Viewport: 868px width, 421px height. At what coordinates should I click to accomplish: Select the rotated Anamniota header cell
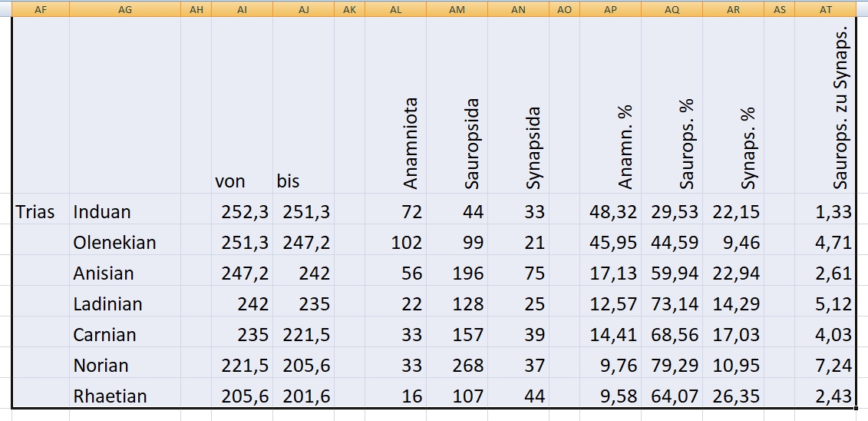pyautogui.click(x=411, y=144)
